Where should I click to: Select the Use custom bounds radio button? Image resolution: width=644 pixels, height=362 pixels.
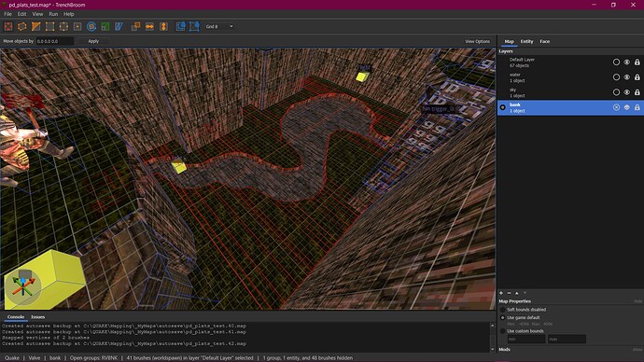pos(503,331)
